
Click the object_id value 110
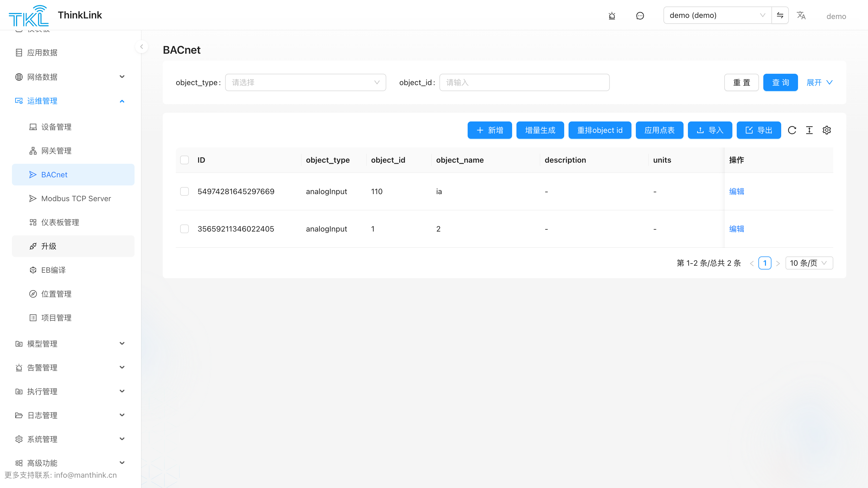(x=376, y=191)
